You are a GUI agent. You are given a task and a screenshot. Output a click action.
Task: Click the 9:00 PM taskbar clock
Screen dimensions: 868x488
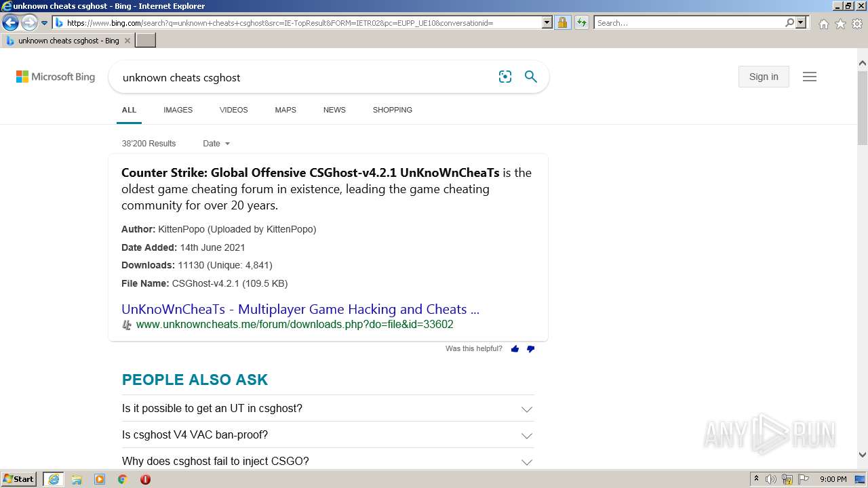(833, 479)
